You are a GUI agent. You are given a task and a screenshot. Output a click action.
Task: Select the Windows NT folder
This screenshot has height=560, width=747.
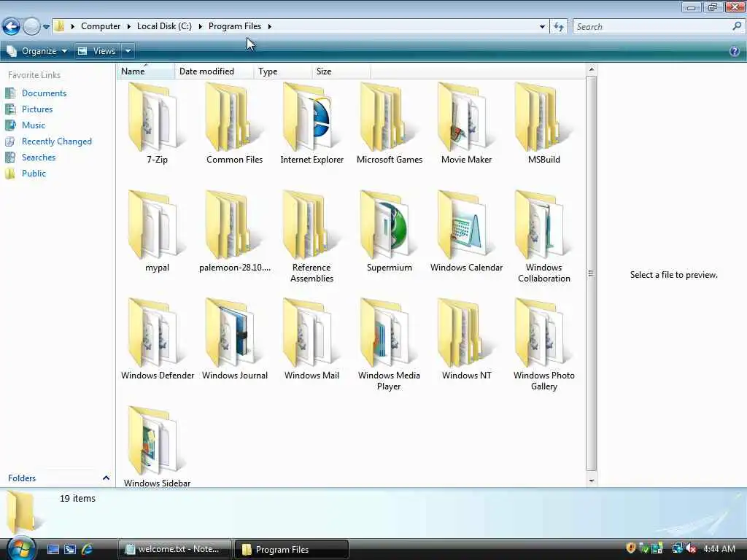[466, 339]
